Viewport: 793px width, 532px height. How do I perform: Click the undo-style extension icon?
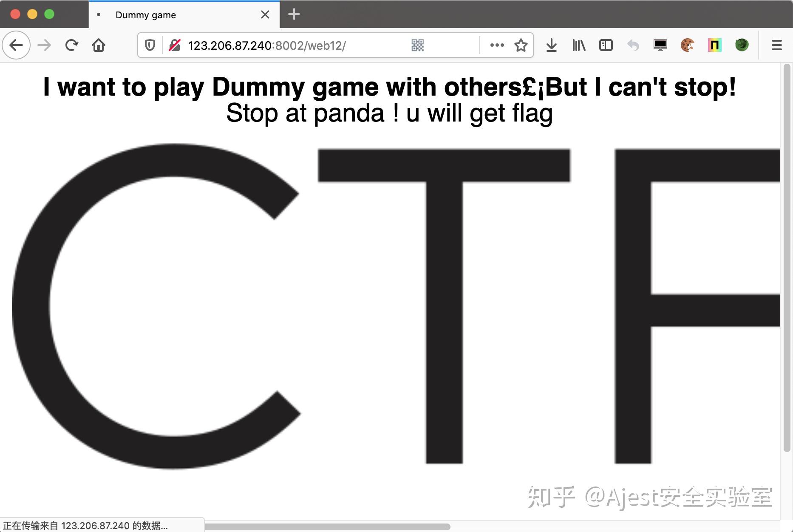click(x=633, y=45)
